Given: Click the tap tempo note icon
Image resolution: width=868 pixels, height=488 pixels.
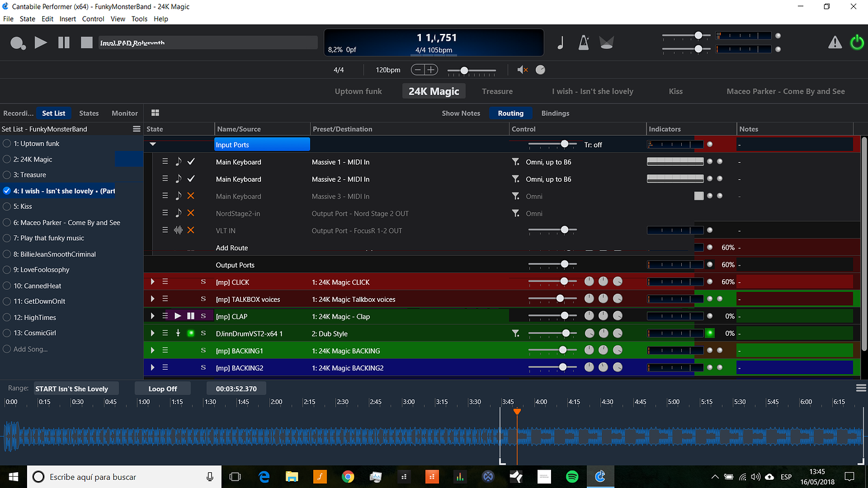Looking at the screenshot, I should pyautogui.click(x=560, y=42).
